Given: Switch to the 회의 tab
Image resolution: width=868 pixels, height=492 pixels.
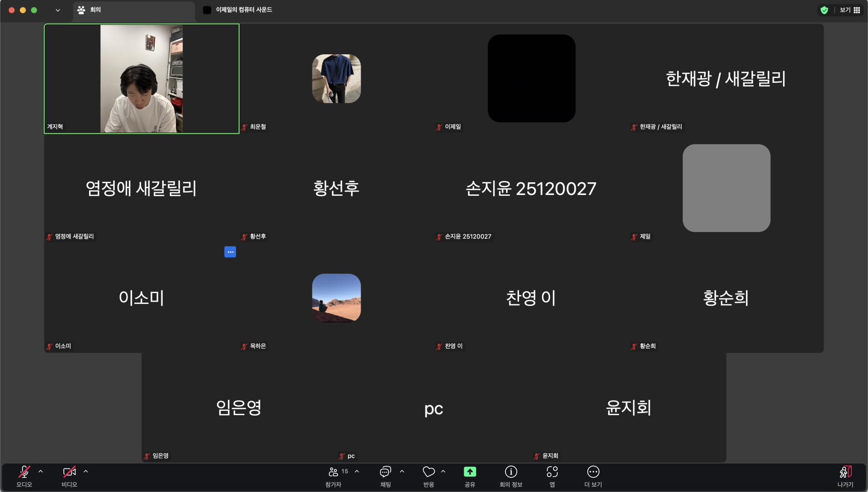Looking at the screenshot, I should pyautogui.click(x=134, y=10).
